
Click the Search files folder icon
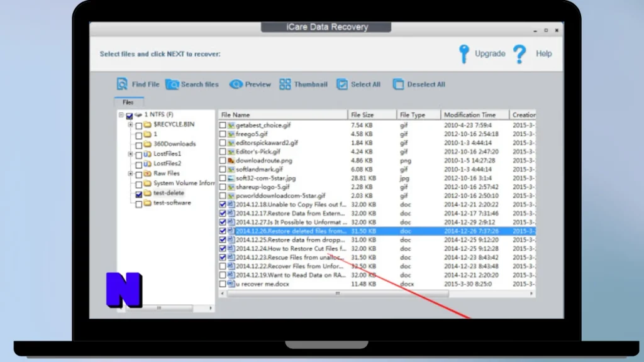point(172,84)
